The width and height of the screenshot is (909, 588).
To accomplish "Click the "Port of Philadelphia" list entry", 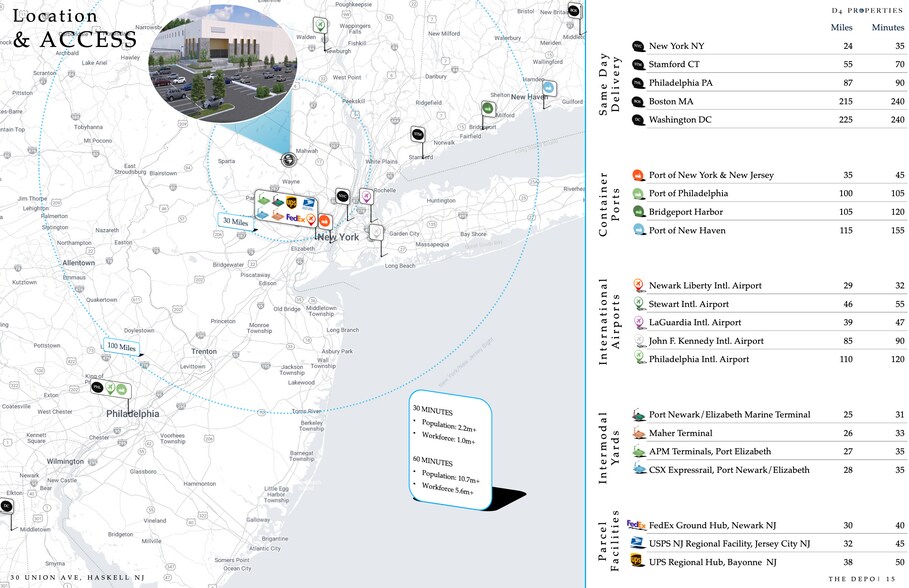I will tap(688, 194).
